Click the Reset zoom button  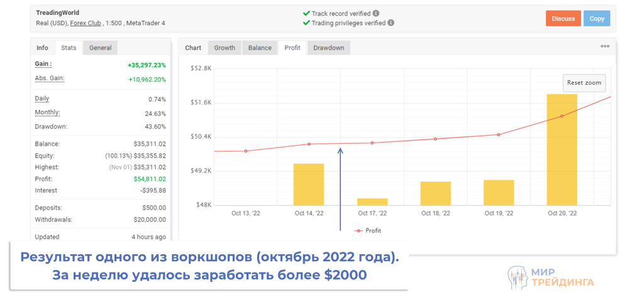click(584, 83)
